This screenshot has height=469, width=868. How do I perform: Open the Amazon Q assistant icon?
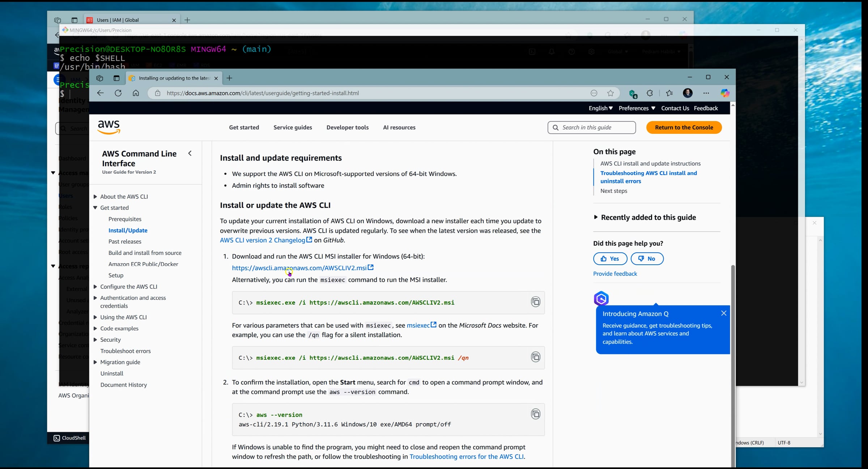click(x=601, y=299)
